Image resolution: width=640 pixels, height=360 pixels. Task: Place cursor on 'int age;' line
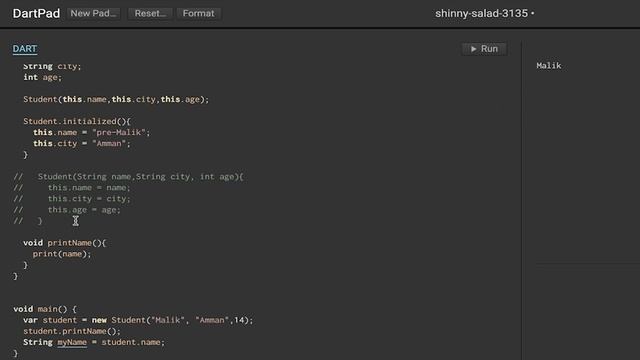[x=42, y=77]
